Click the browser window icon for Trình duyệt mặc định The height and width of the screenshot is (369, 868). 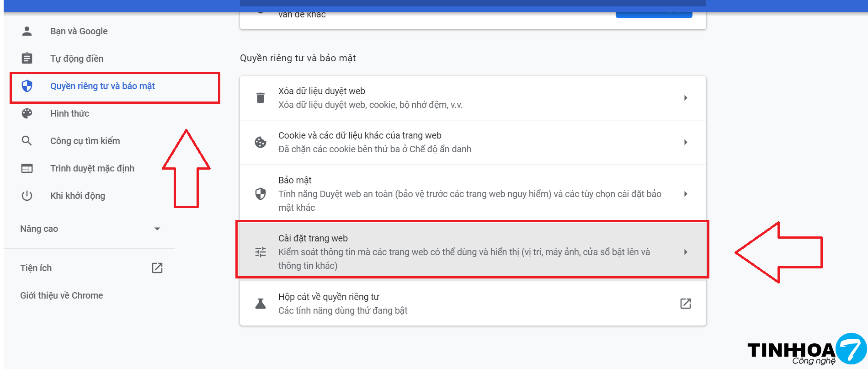(27, 168)
